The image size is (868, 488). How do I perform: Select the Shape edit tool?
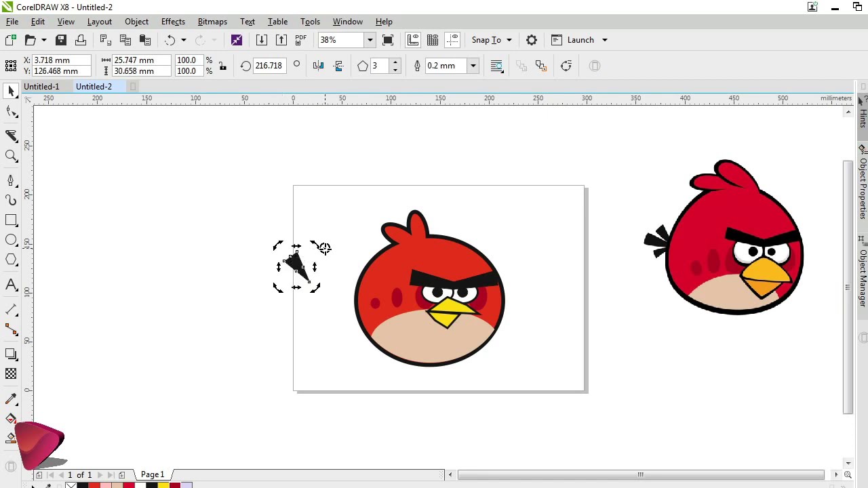pyautogui.click(x=11, y=112)
